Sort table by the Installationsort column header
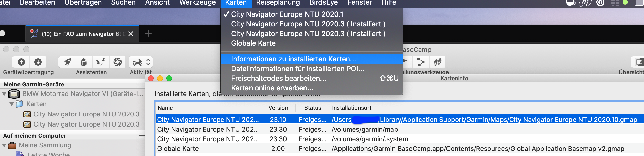The width and height of the screenshot is (644, 156). 487,108
